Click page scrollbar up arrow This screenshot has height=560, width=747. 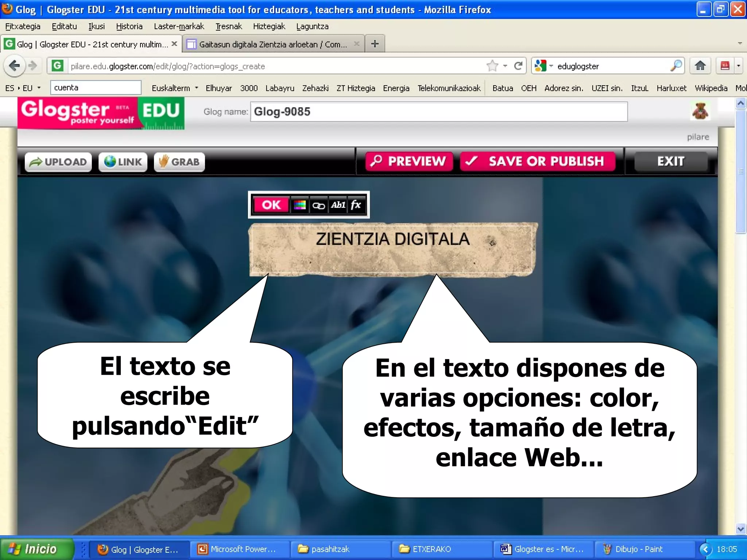740,104
